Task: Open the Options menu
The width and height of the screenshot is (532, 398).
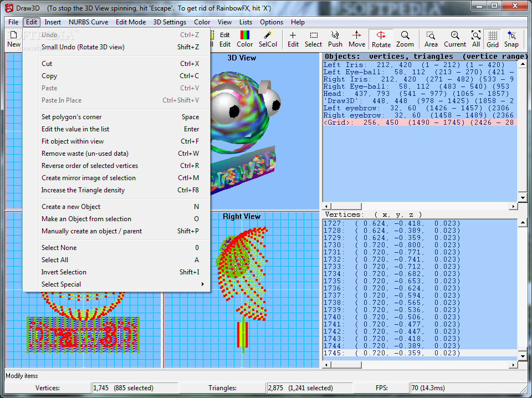Action: point(272,22)
